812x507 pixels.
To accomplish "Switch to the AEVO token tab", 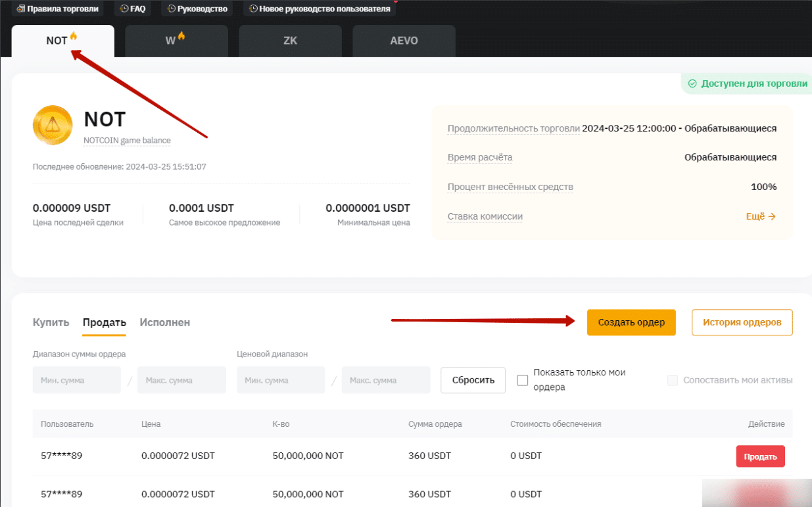I will coord(404,41).
